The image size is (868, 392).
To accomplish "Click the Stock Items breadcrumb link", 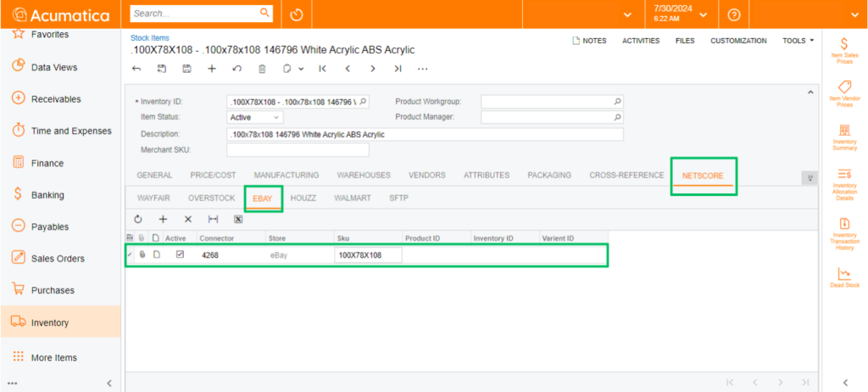I will 149,38.
